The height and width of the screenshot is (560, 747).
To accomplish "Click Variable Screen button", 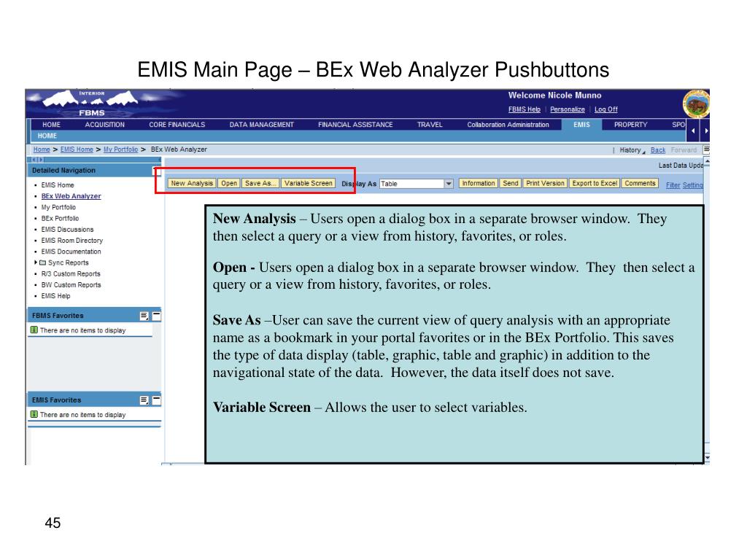I will click(309, 183).
